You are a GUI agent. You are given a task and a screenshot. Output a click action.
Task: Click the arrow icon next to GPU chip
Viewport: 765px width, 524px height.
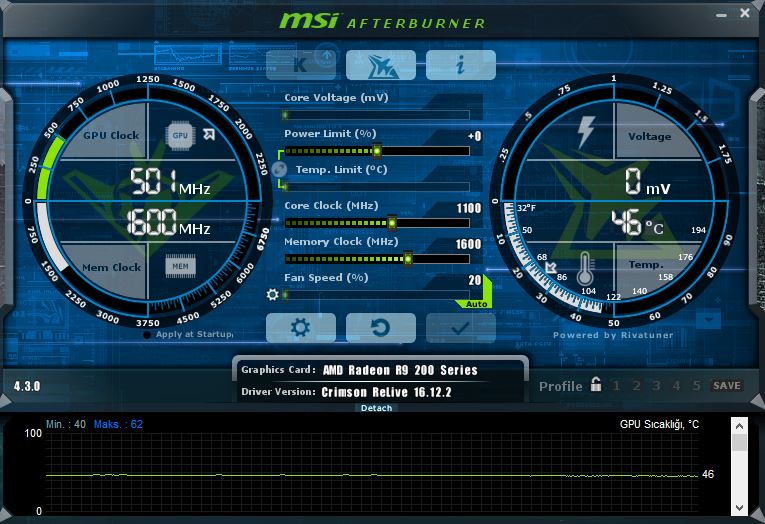coord(209,134)
